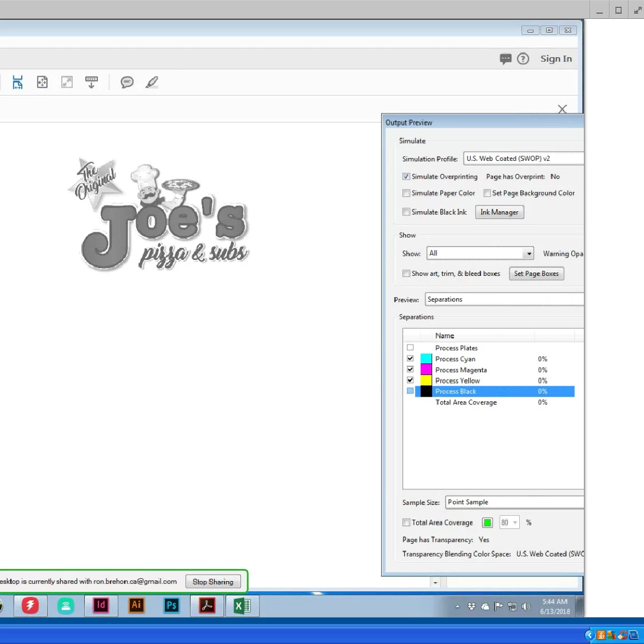This screenshot has height=644, width=644.
Task: Close the tools pane with the X
Action: (562, 109)
